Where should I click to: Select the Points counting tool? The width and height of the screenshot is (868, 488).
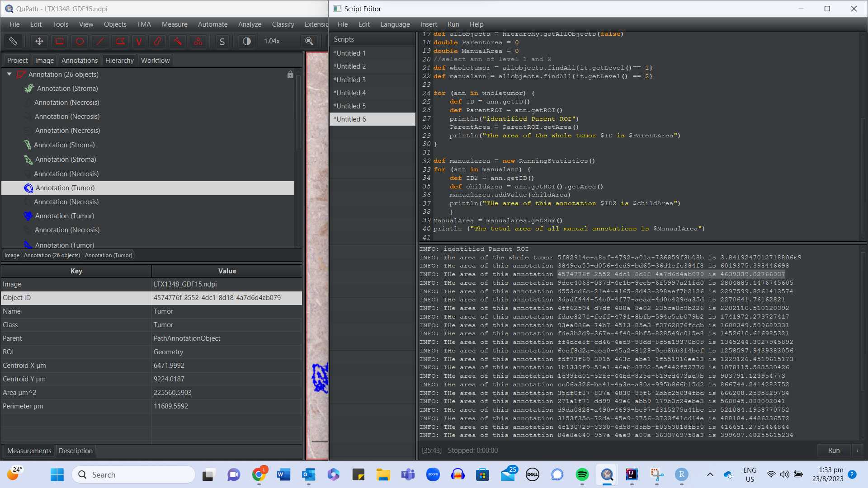pos(198,41)
